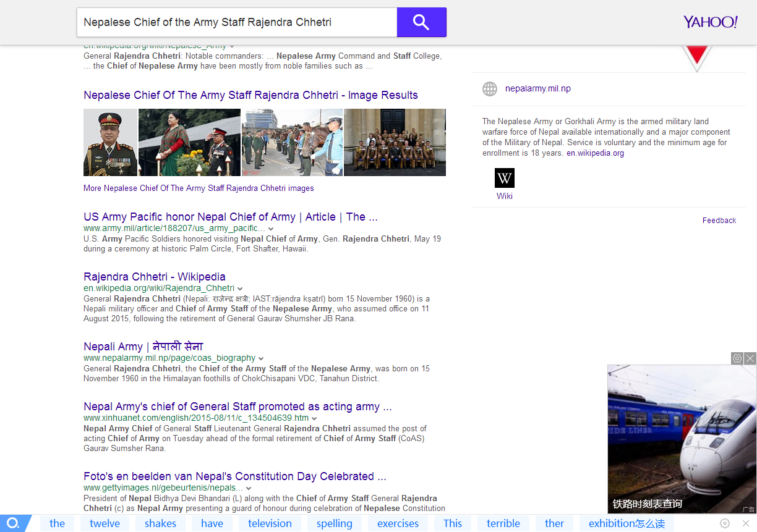Click the red triangle logo in side panel
The height and width of the screenshot is (532, 757).
click(696, 59)
